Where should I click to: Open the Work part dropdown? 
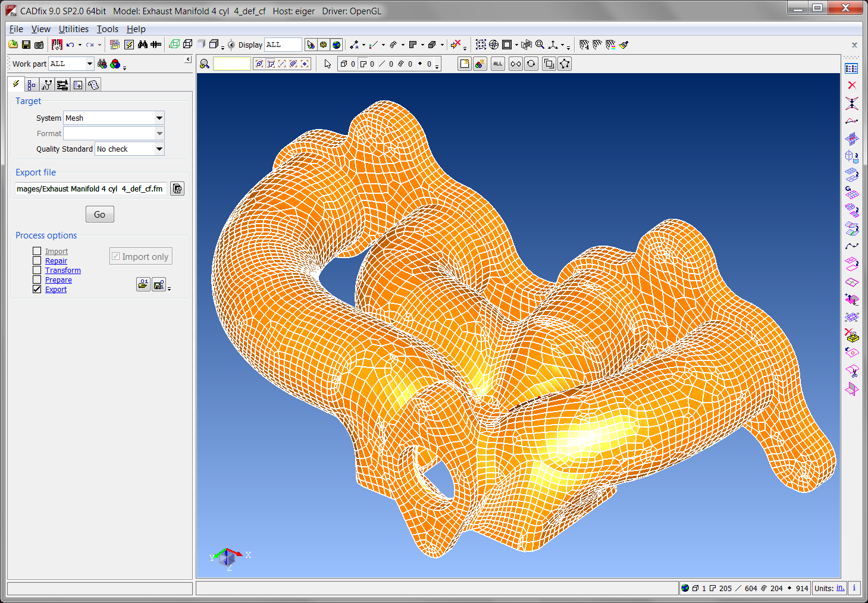[x=89, y=64]
